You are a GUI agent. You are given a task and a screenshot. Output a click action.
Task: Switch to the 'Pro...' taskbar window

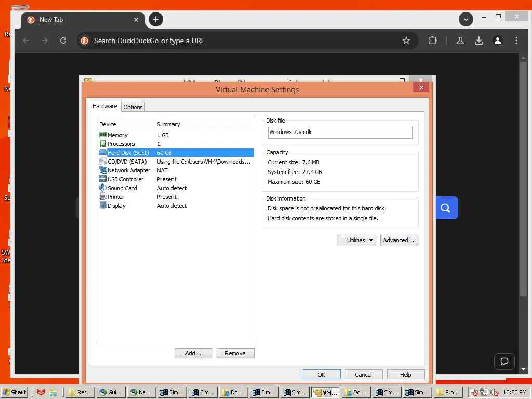[448, 392]
